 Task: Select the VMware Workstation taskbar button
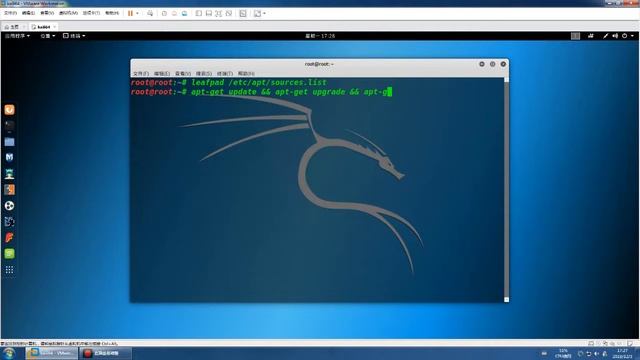51,353
